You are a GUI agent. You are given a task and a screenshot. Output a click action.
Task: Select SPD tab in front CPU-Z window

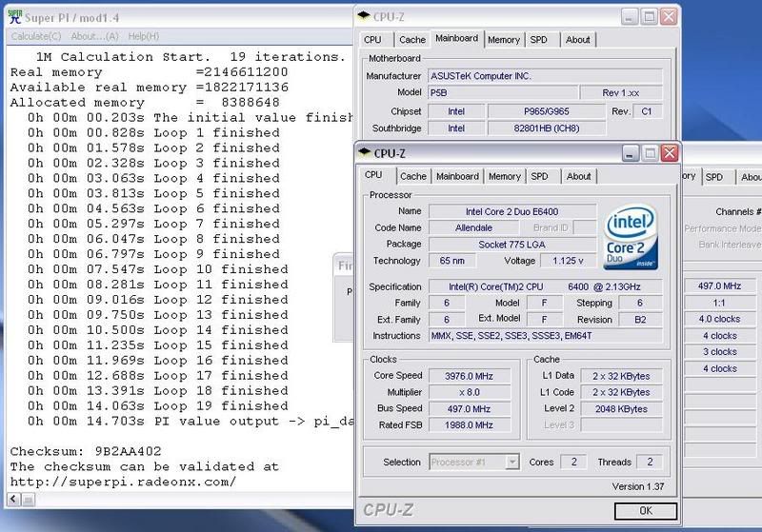point(539,176)
